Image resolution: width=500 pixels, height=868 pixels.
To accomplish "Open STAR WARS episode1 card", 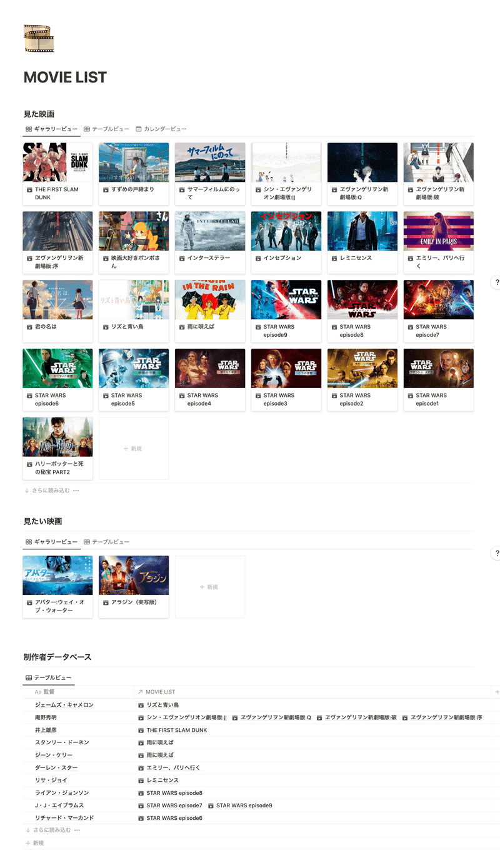I will tap(439, 380).
